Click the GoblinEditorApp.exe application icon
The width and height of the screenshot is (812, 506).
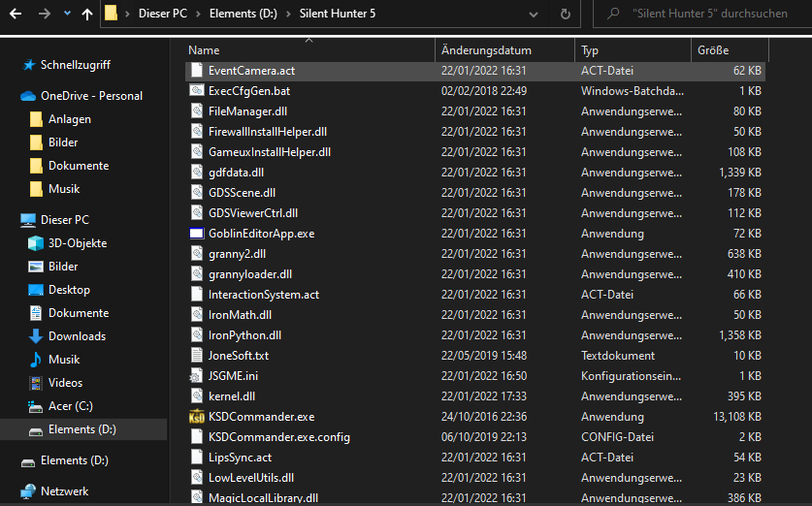tap(197, 234)
